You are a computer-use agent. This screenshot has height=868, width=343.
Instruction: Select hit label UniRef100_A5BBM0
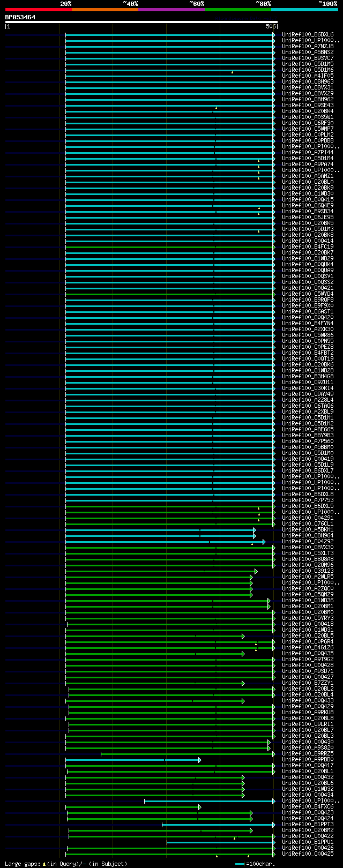coord(308,447)
